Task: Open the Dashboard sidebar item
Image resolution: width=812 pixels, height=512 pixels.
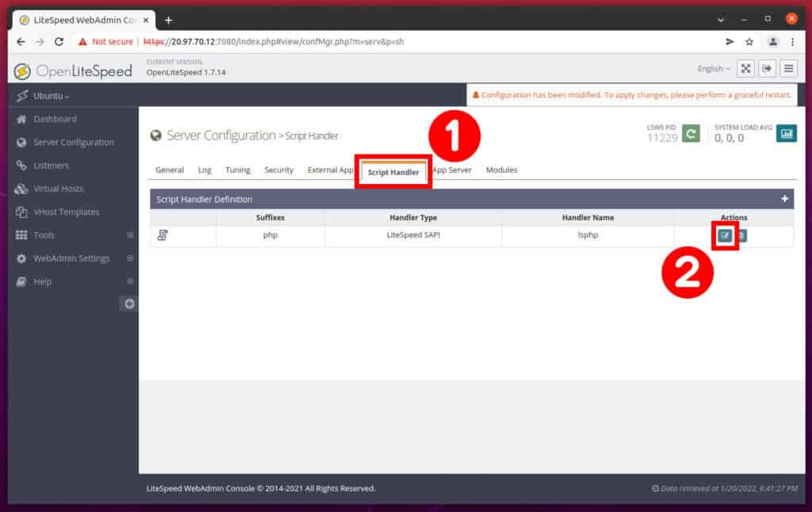Action: (x=55, y=119)
